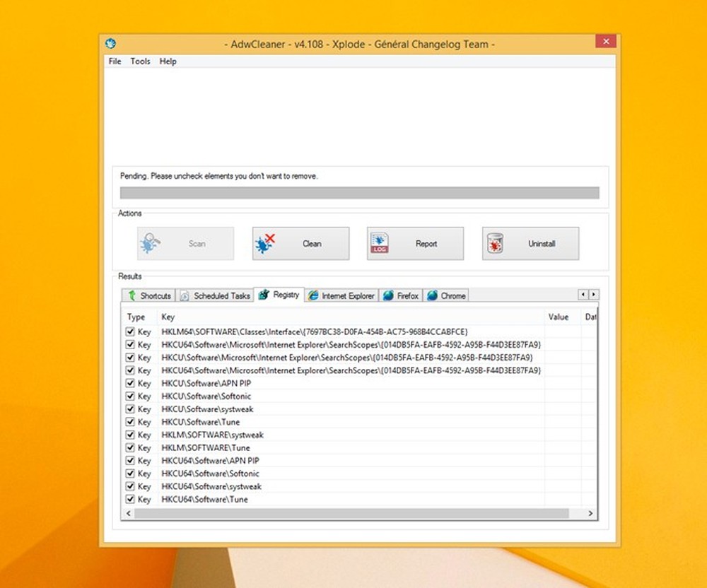Click the AdwCleaner icon in the title bar
The height and width of the screenshot is (588, 707).
point(110,44)
